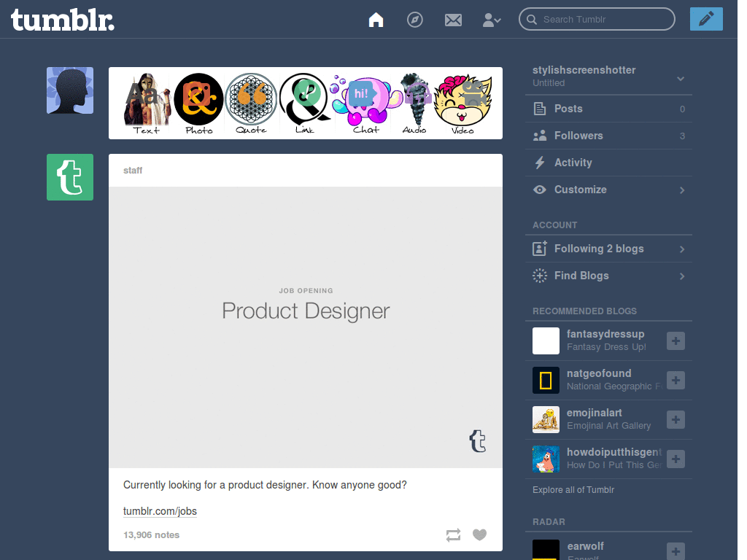747x560 pixels.
Task: Click the Find Blogs dotted-circle icon
Action: [540, 276]
